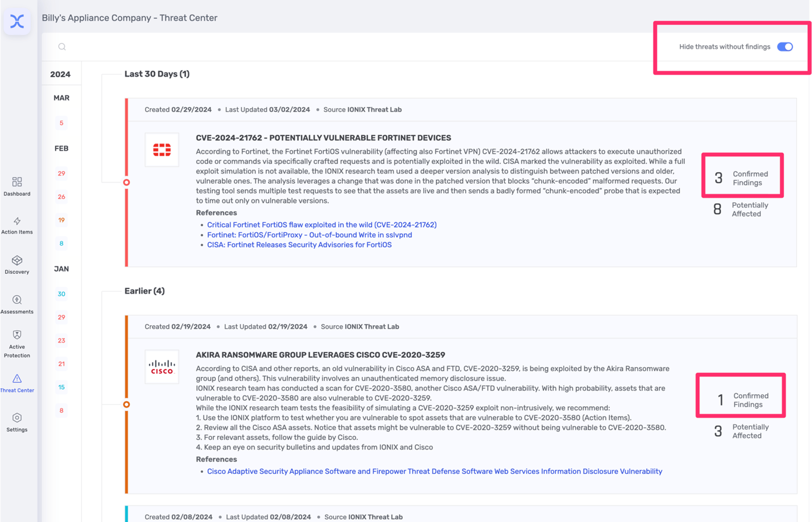The width and height of the screenshot is (812, 522).
Task: Click the Cisco logo thumbnail
Action: [162, 367]
